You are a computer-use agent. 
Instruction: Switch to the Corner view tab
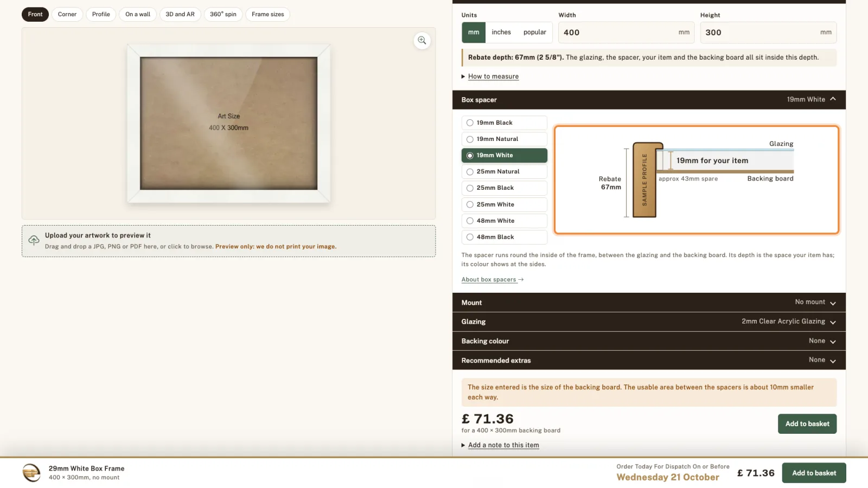point(67,15)
